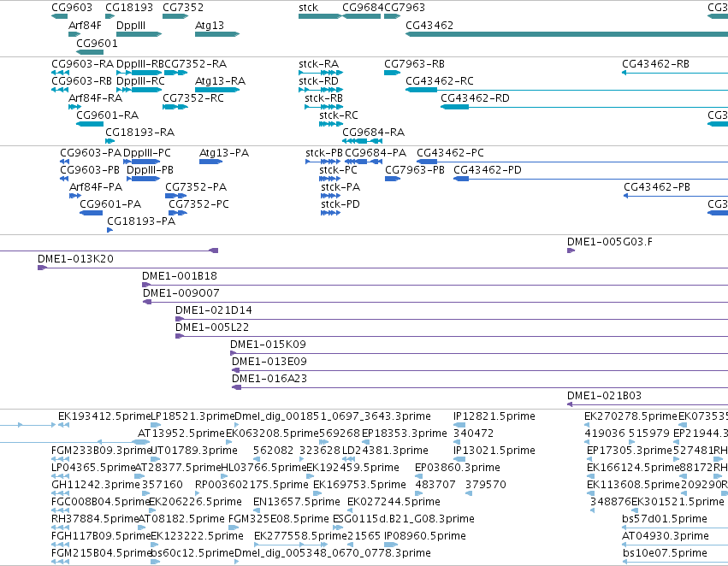Click transcript stck-RB
The height and width of the screenshot is (566, 728).
coord(323,107)
